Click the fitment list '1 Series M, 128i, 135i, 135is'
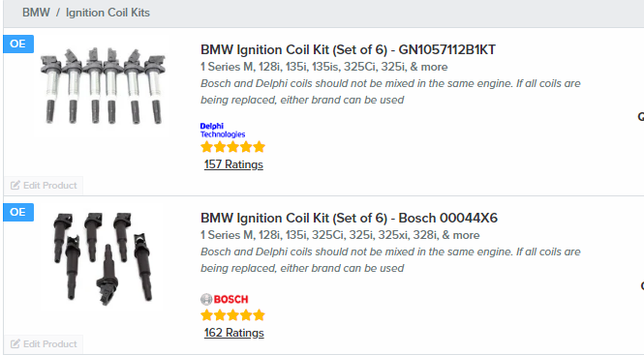The image size is (644, 355). (x=324, y=67)
